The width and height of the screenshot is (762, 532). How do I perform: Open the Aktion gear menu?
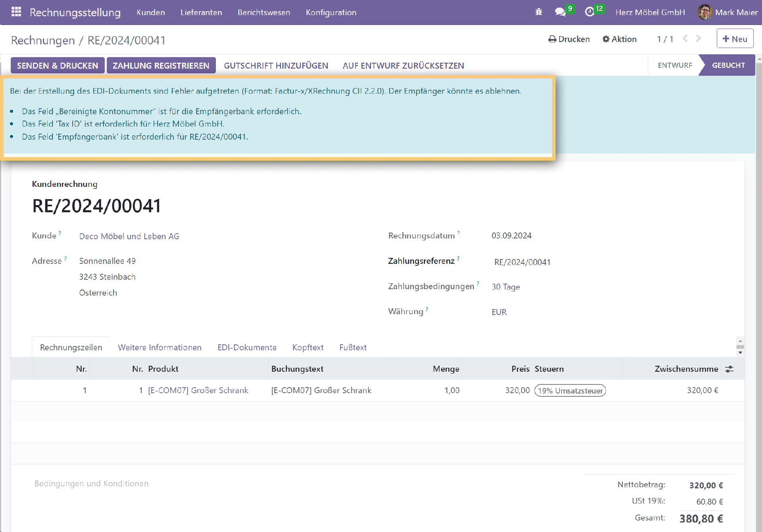point(620,39)
